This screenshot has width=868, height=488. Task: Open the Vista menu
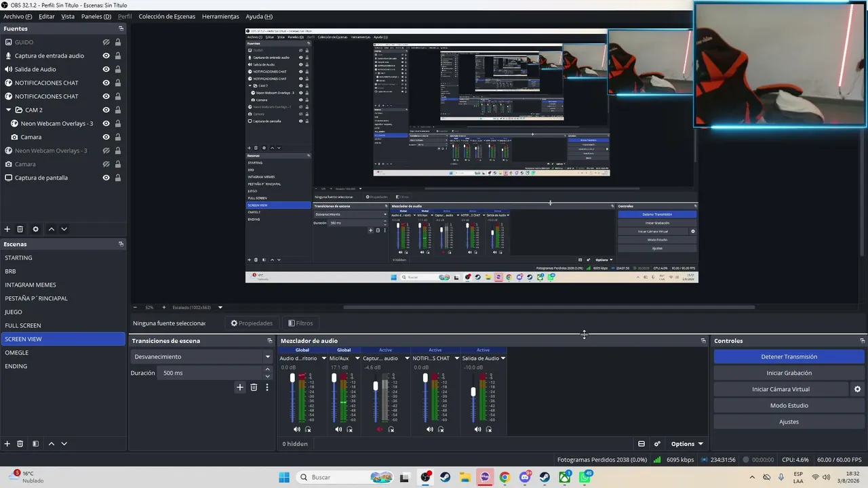[68, 16]
